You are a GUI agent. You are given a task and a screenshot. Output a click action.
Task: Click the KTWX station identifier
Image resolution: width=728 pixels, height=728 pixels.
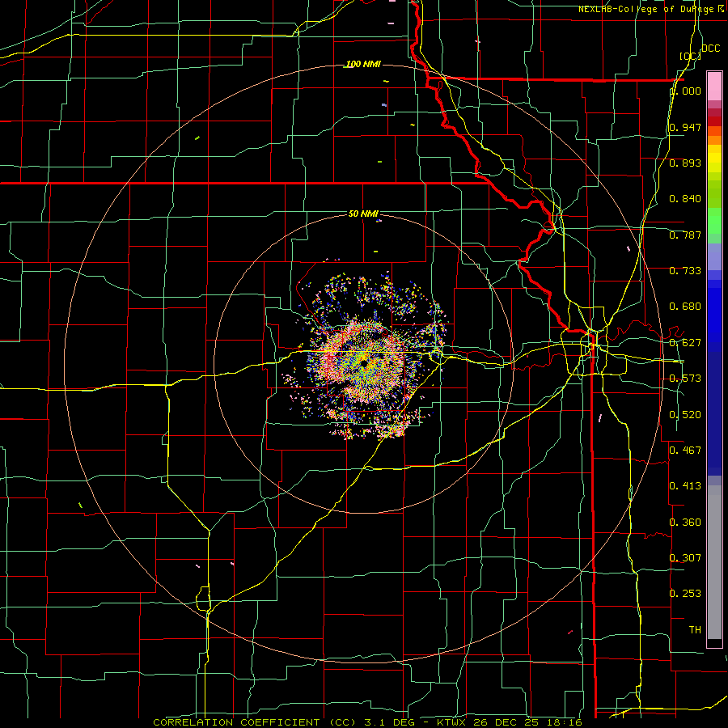tap(451, 722)
